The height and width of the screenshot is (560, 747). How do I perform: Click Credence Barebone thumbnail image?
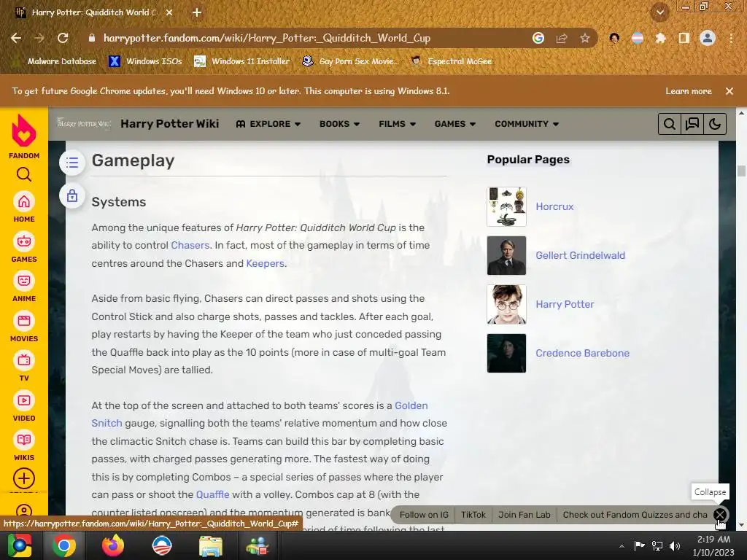coord(506,353)
